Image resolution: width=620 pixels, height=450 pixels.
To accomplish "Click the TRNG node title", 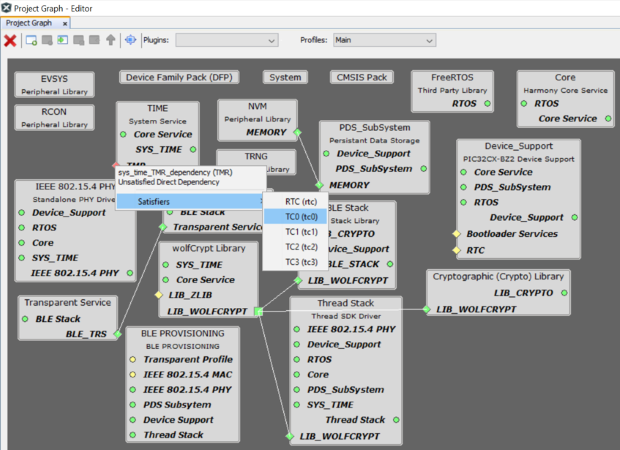I will [256, 157].
